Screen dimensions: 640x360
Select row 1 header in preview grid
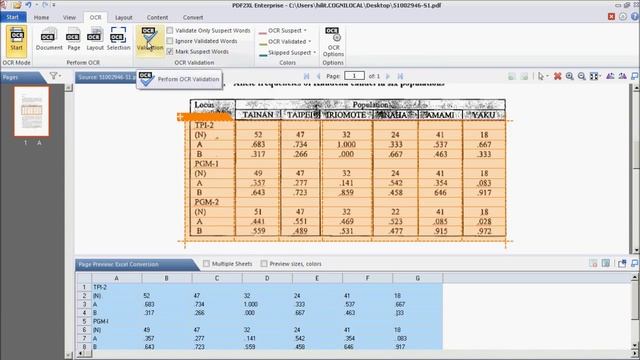click(84, 287)
